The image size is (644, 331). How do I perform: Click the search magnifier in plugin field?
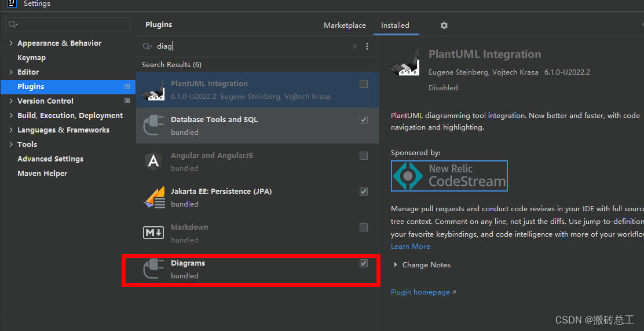coord(147,46)
